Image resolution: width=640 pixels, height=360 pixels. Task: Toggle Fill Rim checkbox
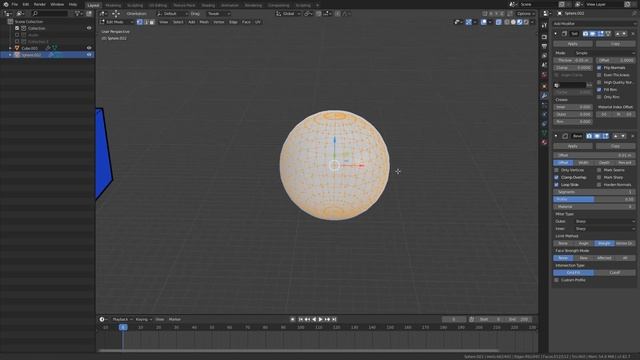pos(599,90)
